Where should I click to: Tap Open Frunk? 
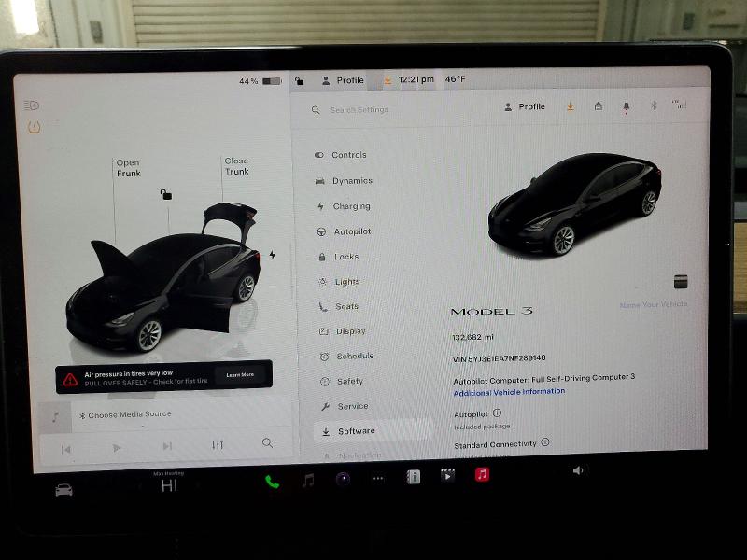click(x=128, y=168)
